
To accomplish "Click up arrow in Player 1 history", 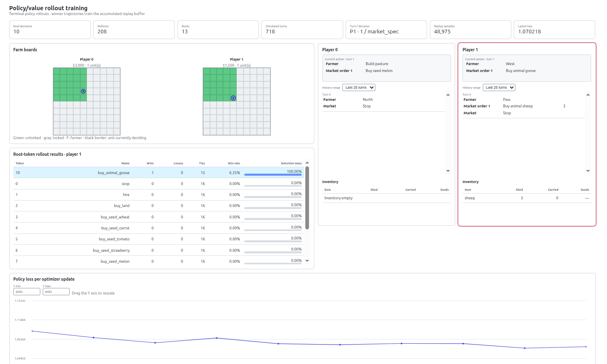I will 588,95.
